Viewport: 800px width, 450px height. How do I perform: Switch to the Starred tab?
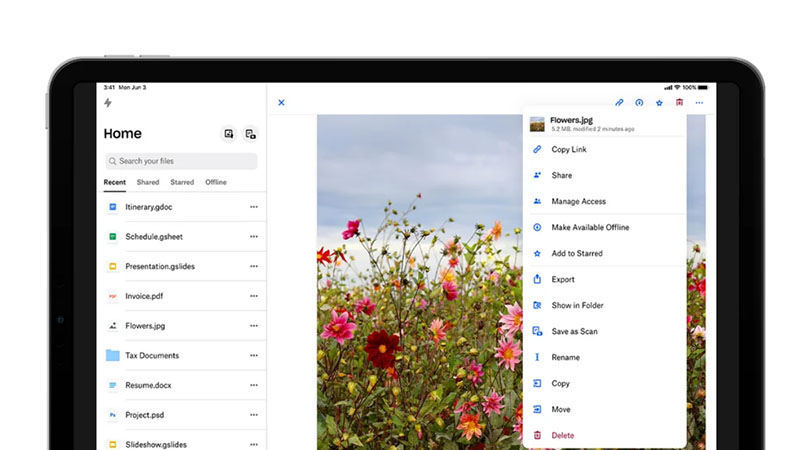pyautogui.click(x=182, y=182)
